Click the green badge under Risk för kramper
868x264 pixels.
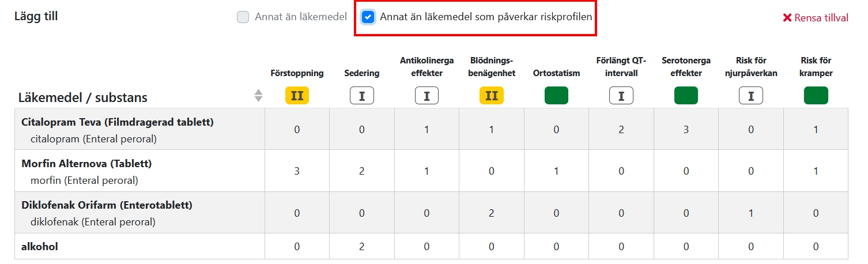click(816, 96)
